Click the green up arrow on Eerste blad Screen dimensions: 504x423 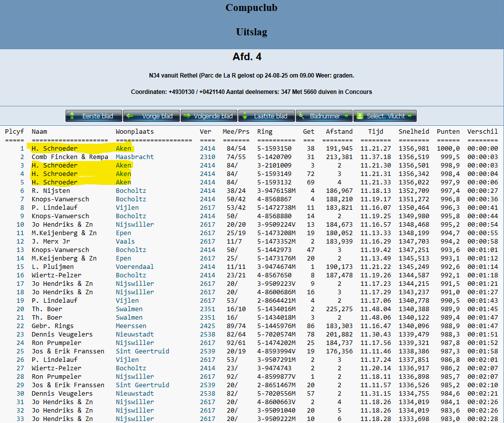tap(72, 116)
